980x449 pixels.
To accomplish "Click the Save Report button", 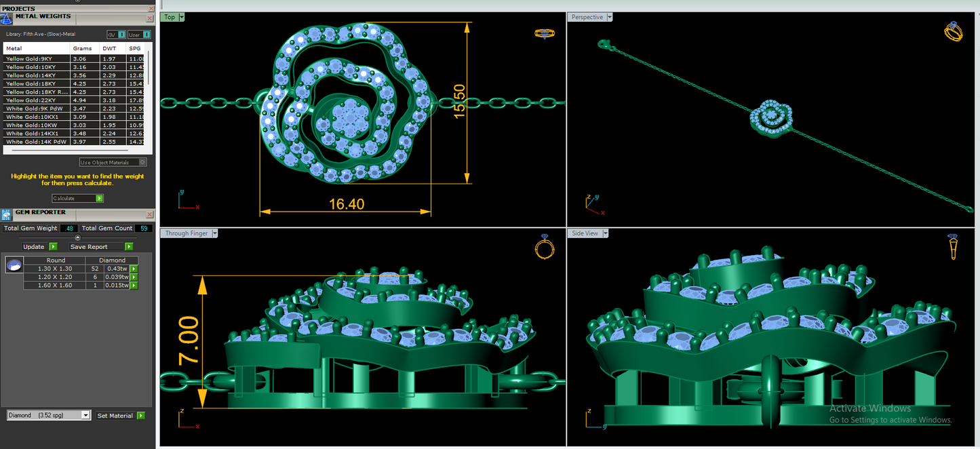I will (x=97, y=247).
